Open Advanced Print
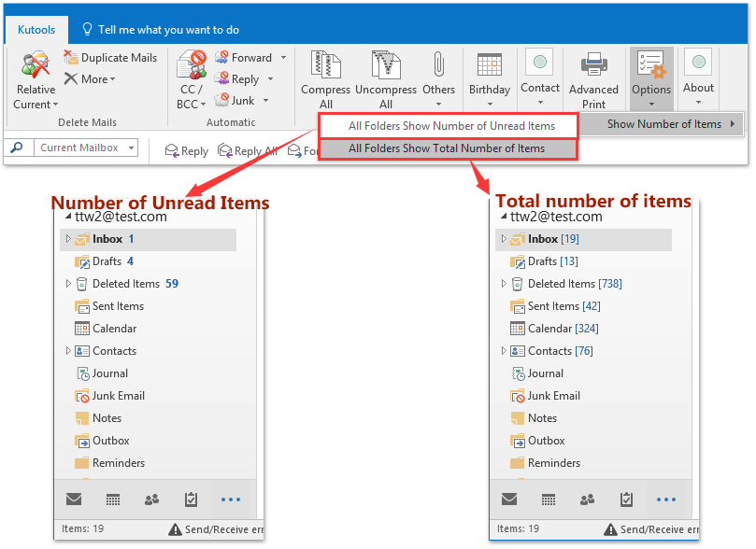Screen dimensions: 756x549 tap(593, 78)
